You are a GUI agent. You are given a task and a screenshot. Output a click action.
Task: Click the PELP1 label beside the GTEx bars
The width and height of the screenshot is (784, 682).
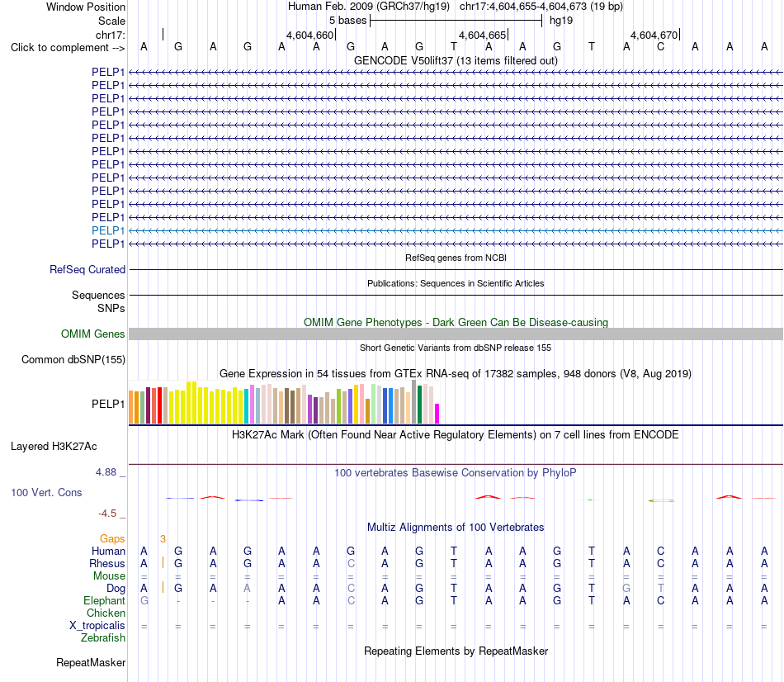108,404
